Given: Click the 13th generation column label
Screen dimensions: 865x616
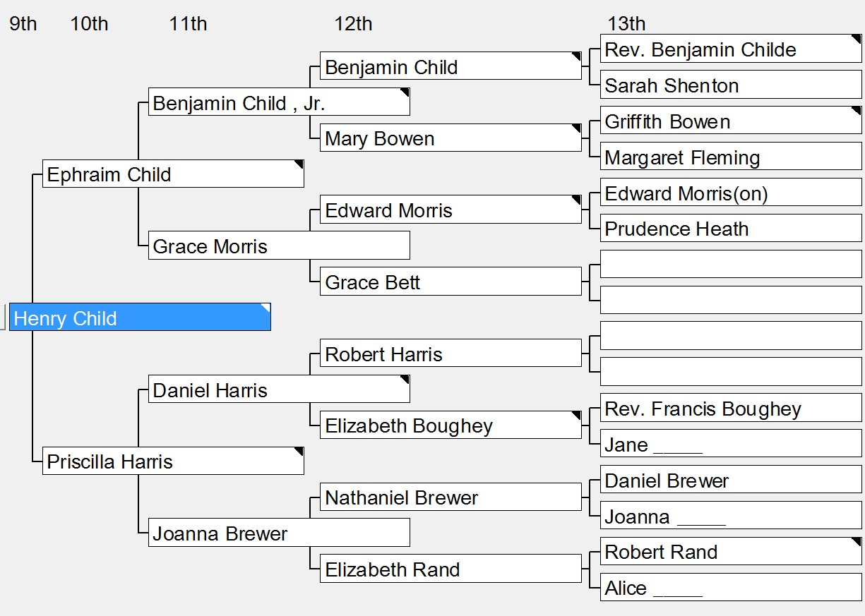Looking at the screenshot, I should click(626, 23).
